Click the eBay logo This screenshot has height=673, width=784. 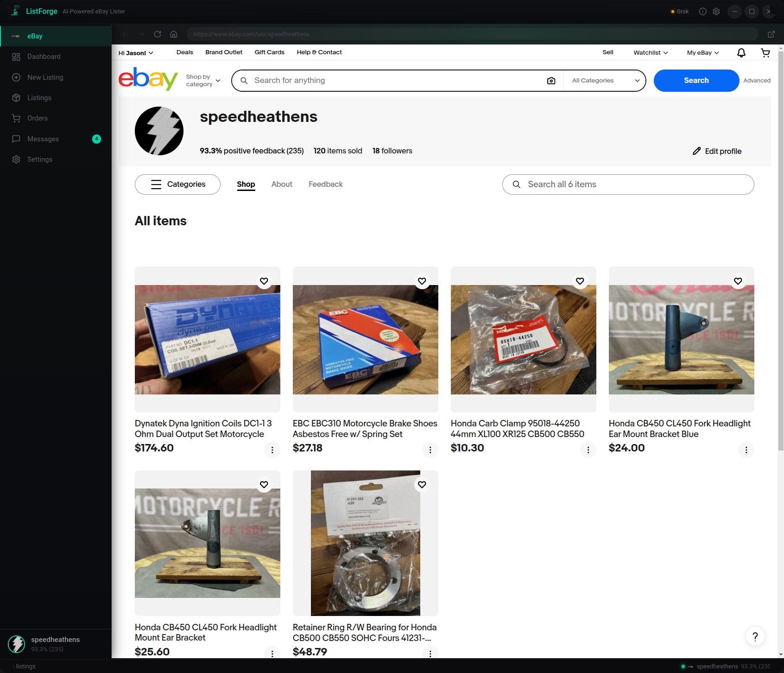[x=148, y=79]
